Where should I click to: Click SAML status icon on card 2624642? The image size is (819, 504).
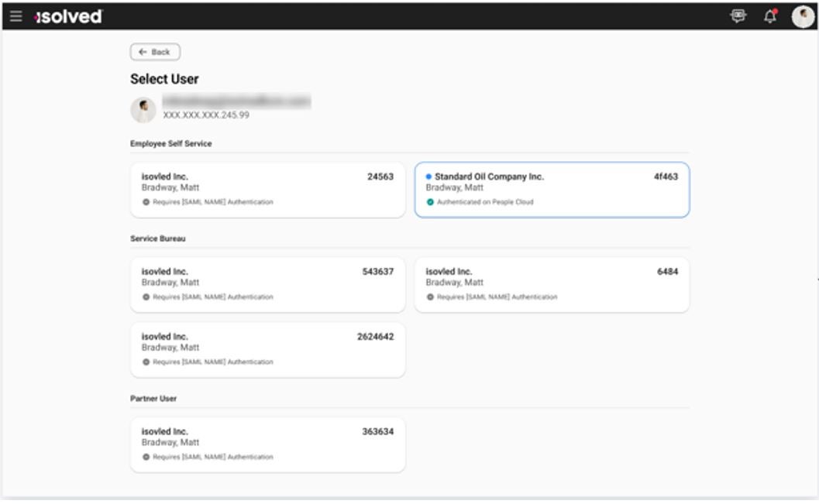click(146, 362)
